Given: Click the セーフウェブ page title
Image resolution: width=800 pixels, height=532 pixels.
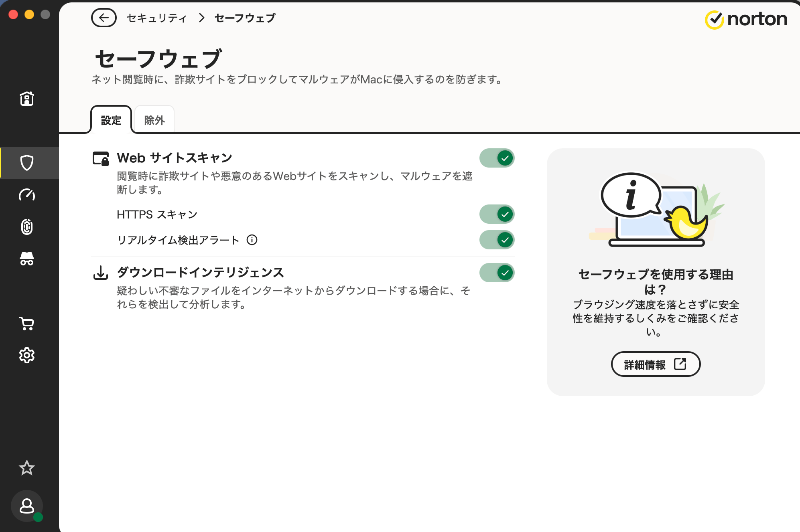Looking at the screenshot, I should [158, 59].
